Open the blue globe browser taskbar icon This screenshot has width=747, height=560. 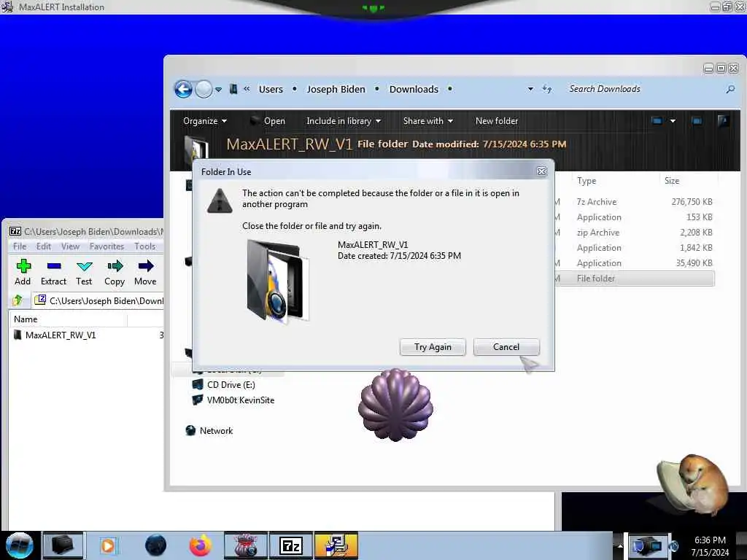[155, 545]
